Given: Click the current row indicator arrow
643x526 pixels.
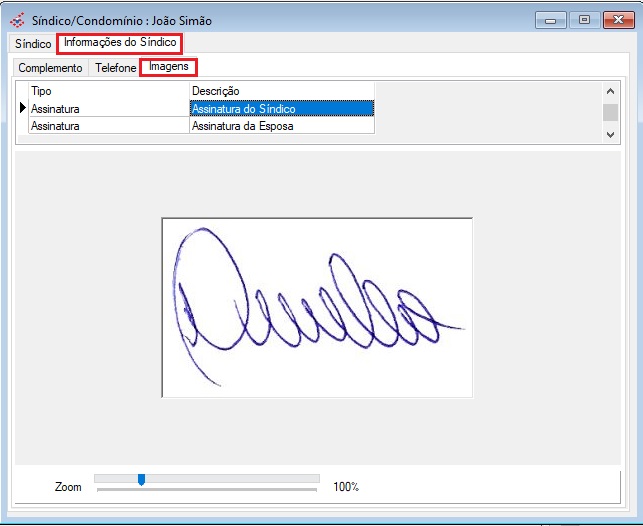Looking at the screenshot, I should (x=23, y=108).
